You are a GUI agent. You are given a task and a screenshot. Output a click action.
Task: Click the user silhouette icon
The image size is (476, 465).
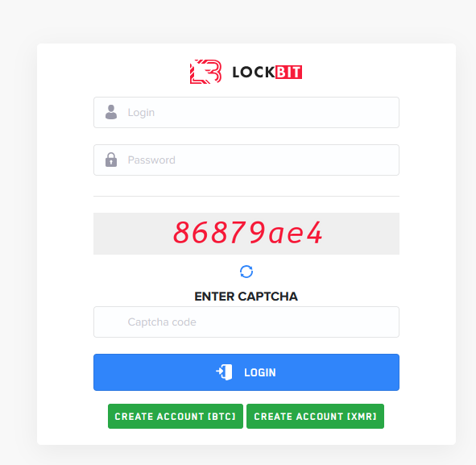coord(111,112)
